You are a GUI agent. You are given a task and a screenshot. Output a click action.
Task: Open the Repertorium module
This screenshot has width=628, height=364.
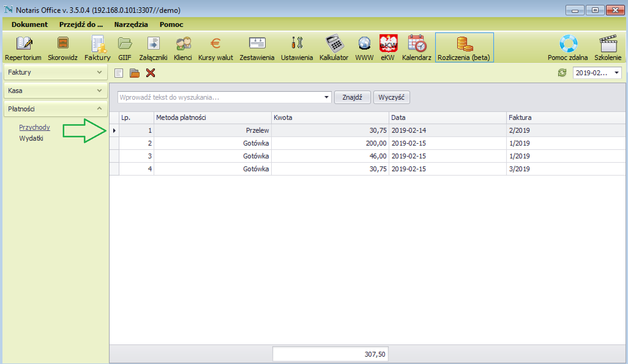(23, 48)
